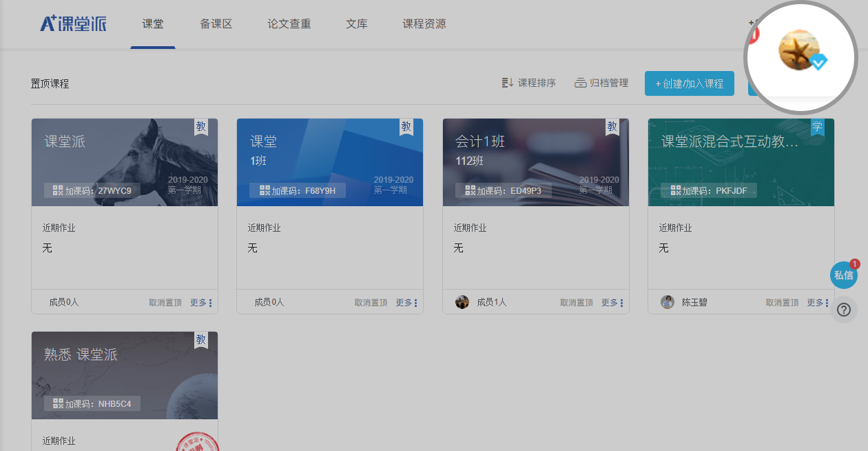The image size is (868, 451).
Task: Click the 归档管理 label
Action: tap(610, 83)
